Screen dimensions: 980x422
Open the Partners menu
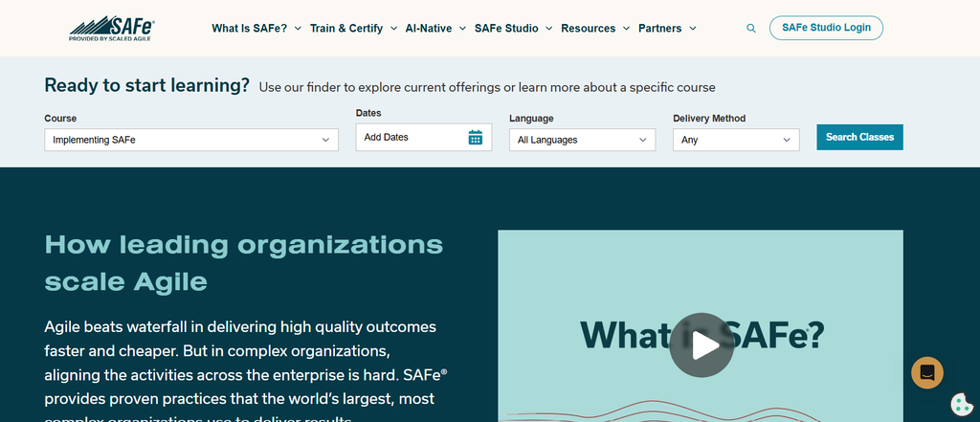click(660, 28)
